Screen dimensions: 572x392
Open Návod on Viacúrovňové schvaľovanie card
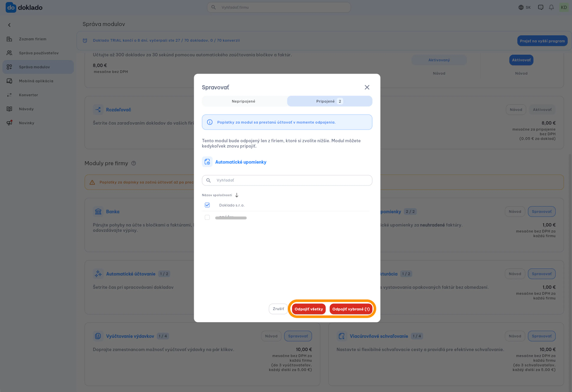[515, 336]
